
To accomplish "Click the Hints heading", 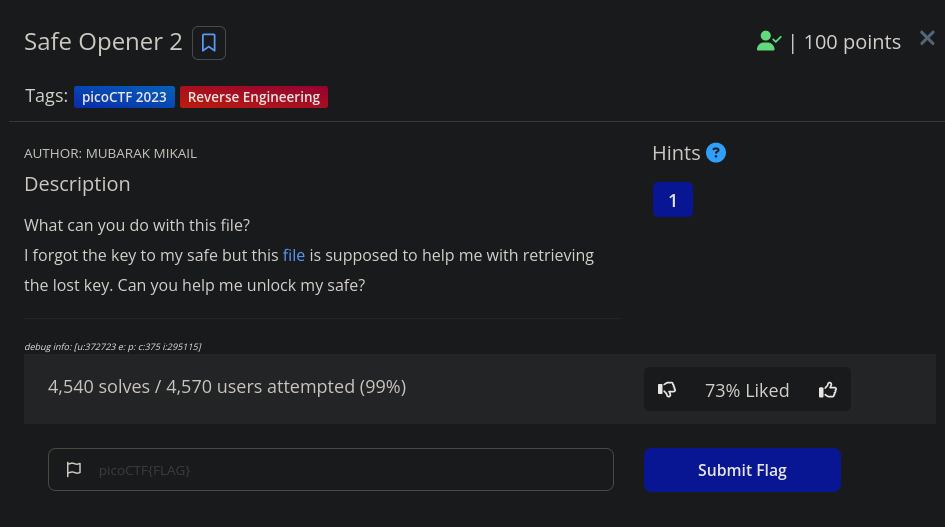I will pos(676,153).
